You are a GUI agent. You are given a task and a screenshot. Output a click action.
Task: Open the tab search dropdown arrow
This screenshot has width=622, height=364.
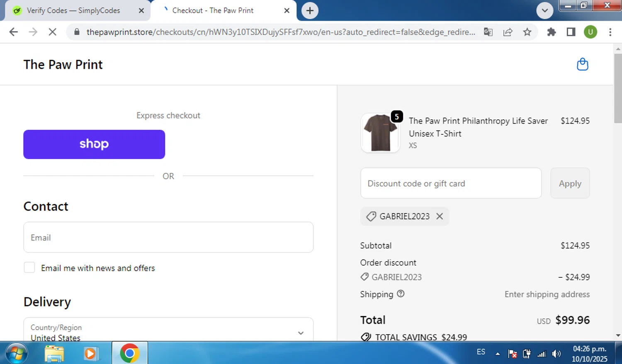tap(545, 10)
